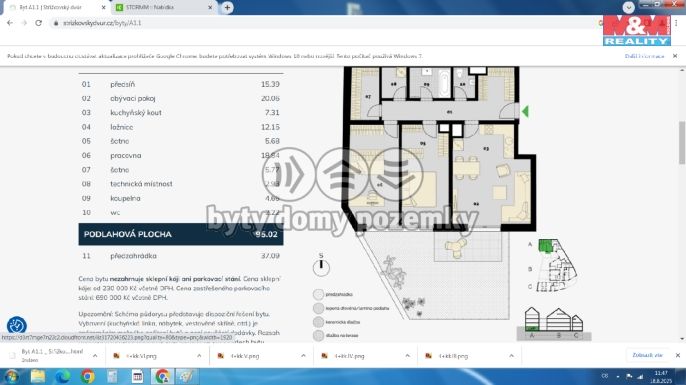Click the browser back arrow
This screenshot has width=686, height=385.
click(x=10, y=23)
